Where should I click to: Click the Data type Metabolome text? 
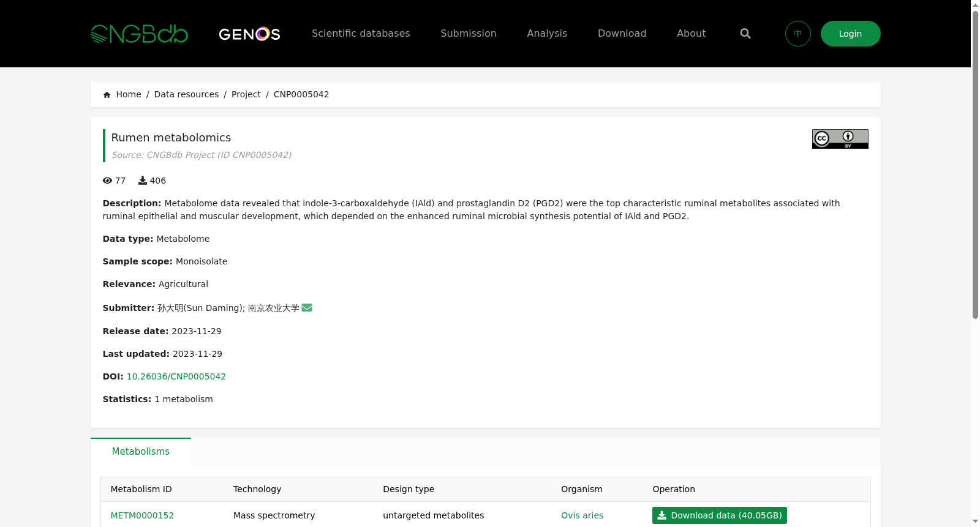tap(183, 239)
